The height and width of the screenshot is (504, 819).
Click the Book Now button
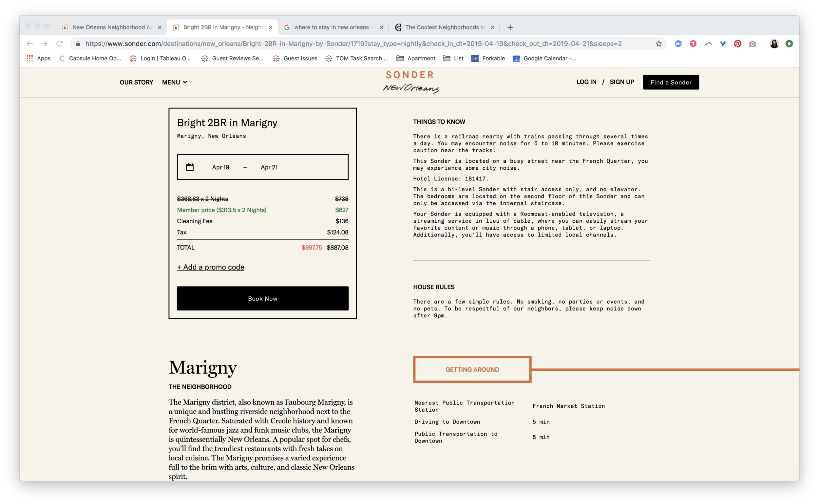[263, 298]
